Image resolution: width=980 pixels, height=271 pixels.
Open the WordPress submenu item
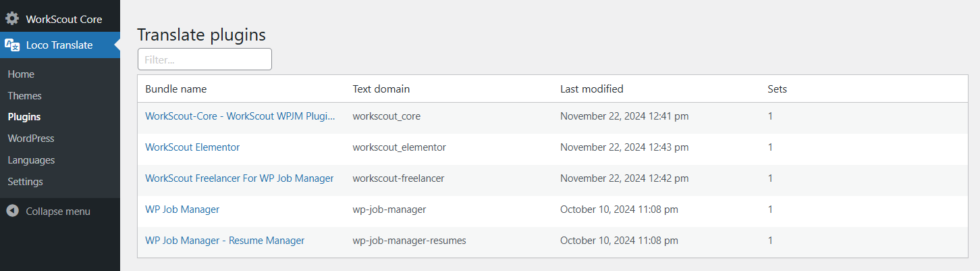[31, 139]
